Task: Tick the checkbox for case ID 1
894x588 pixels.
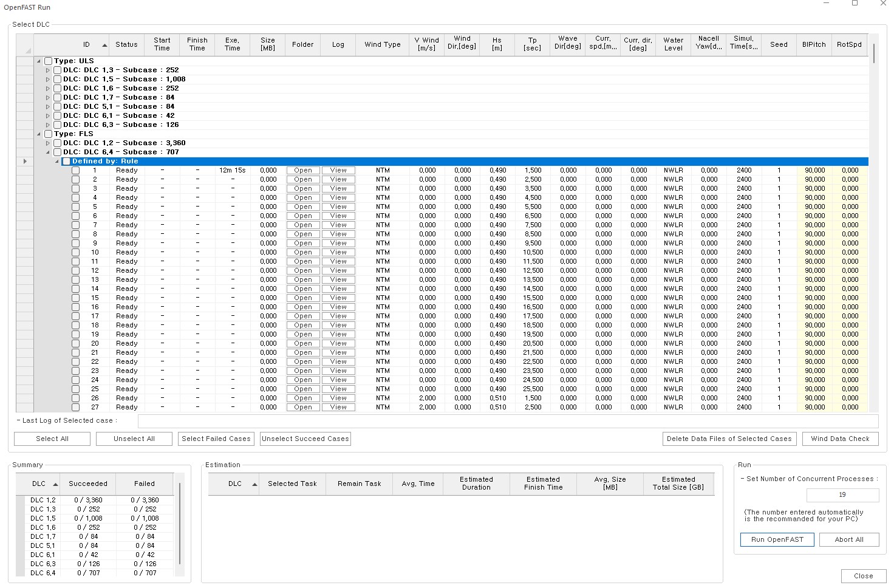Action: (x=76, y=171)
